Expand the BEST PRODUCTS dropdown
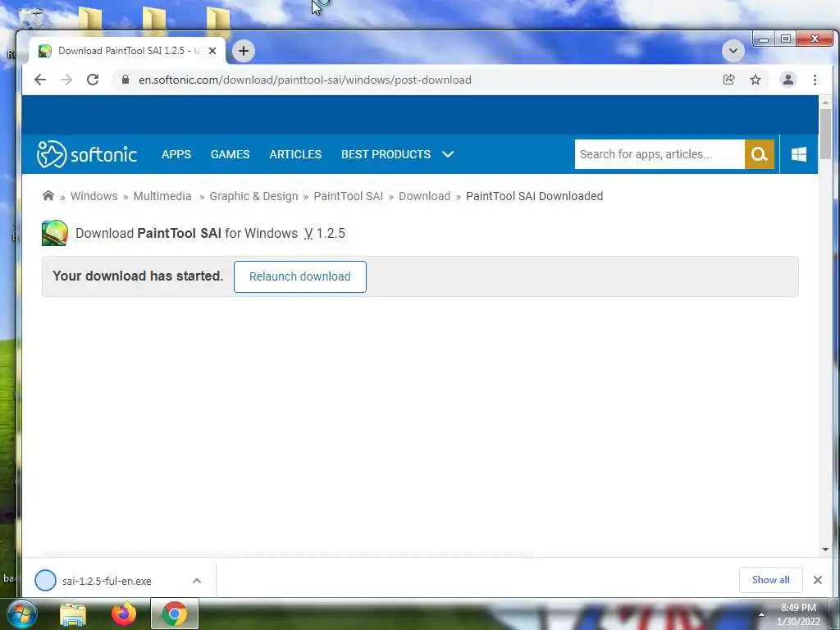The height and width of the screenshot is (630, 840). [x=398, y=154]
